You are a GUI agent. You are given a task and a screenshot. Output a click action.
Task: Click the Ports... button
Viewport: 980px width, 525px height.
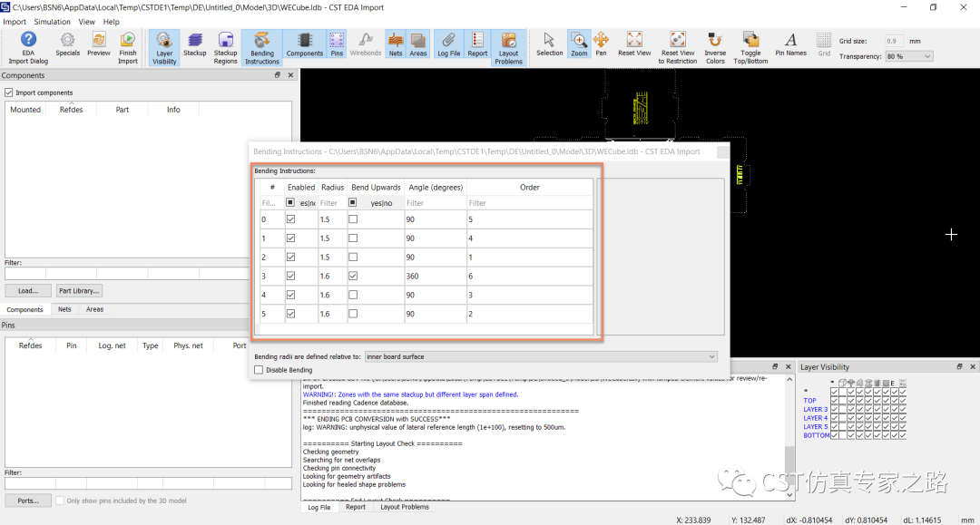28,501
